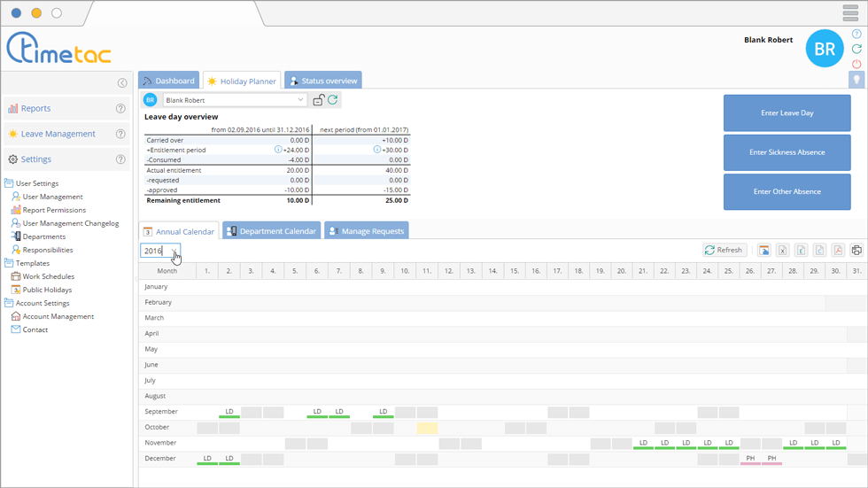Open the Status overview tab
Image resolution: width=868 pixels, height=488 pixels.
323,81
